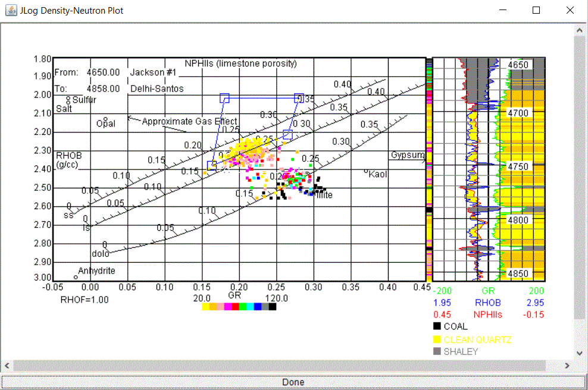The height and width of the screenshot is (390, 588).
Task: Click the top-left blue polygon handle
Action: click(224, 98)
